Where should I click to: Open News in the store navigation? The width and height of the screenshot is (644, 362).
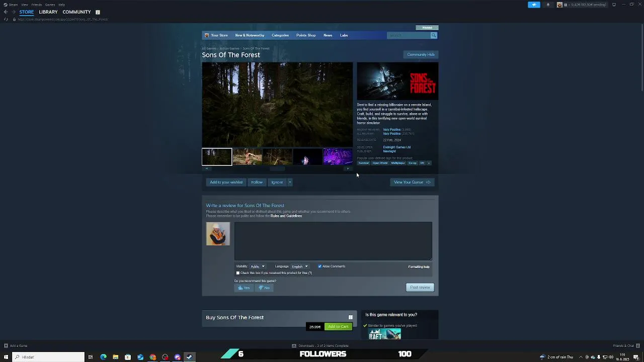[x=328, y=35]
